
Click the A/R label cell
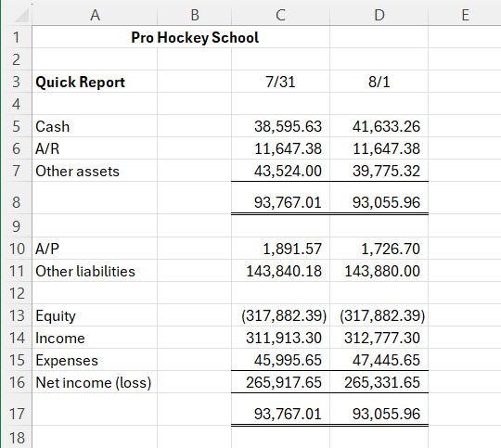click(95, 148)
